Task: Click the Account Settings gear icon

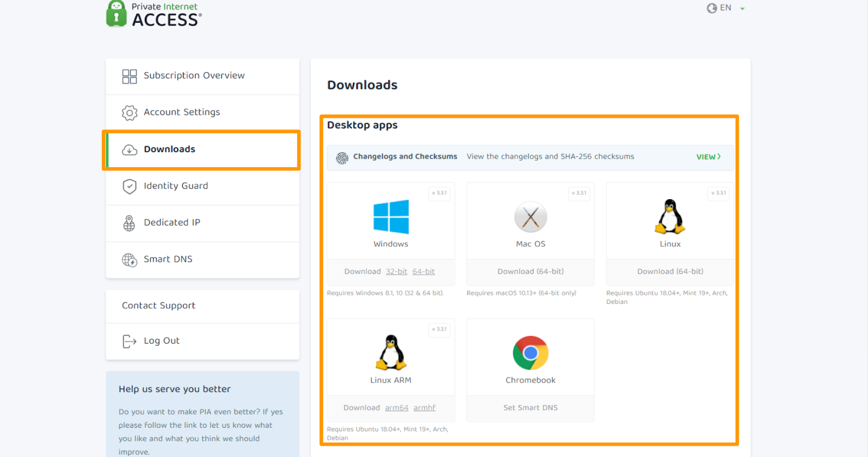Action: pyautogui.click(x=130, y=113)
